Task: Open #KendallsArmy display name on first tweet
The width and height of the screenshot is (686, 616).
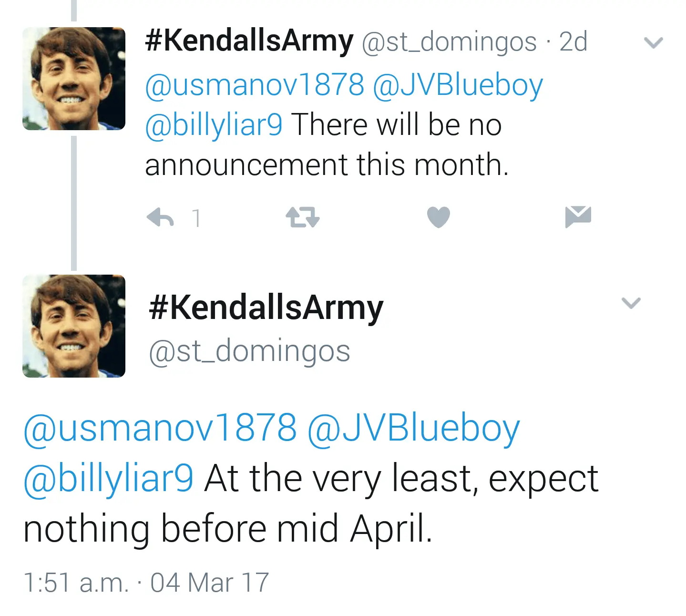Action: pyautogui.click(x=249, y=41)
